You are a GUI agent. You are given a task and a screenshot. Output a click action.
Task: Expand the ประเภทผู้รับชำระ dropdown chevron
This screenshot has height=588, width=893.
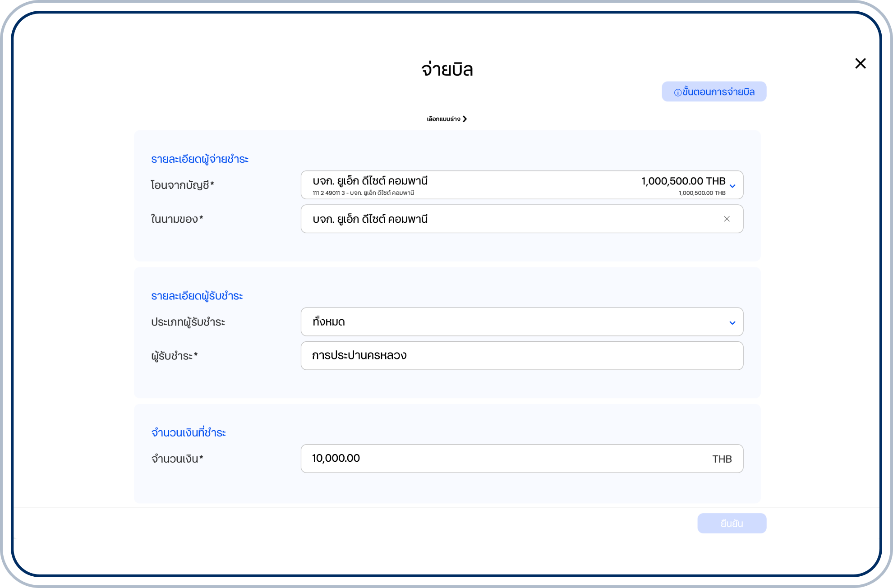point(732,323)
